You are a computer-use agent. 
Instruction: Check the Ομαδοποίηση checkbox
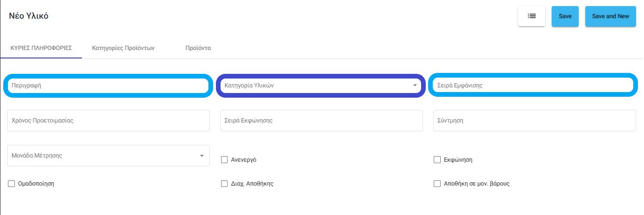(12, 184)
